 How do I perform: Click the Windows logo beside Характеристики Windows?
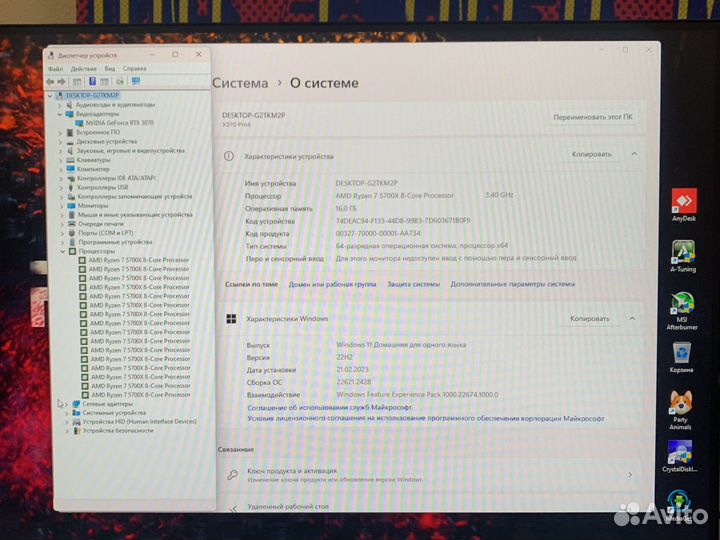231,319
